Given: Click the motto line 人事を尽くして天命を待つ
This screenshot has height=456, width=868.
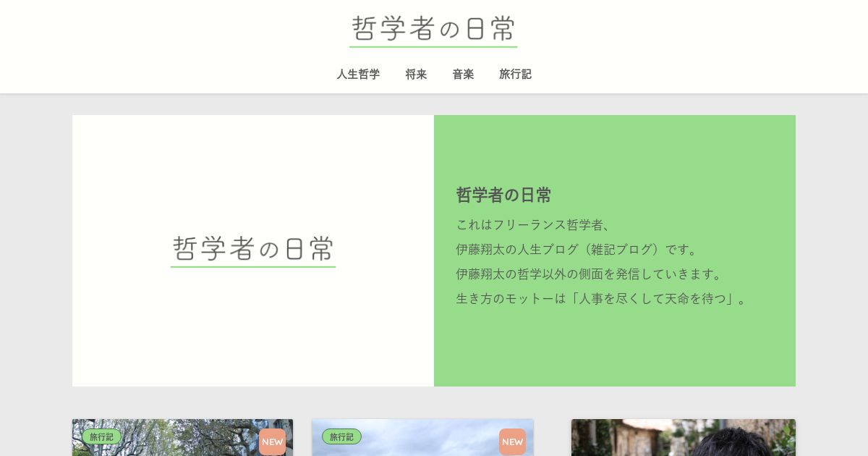Looking at the screenshot, I should tap(603, 298).
